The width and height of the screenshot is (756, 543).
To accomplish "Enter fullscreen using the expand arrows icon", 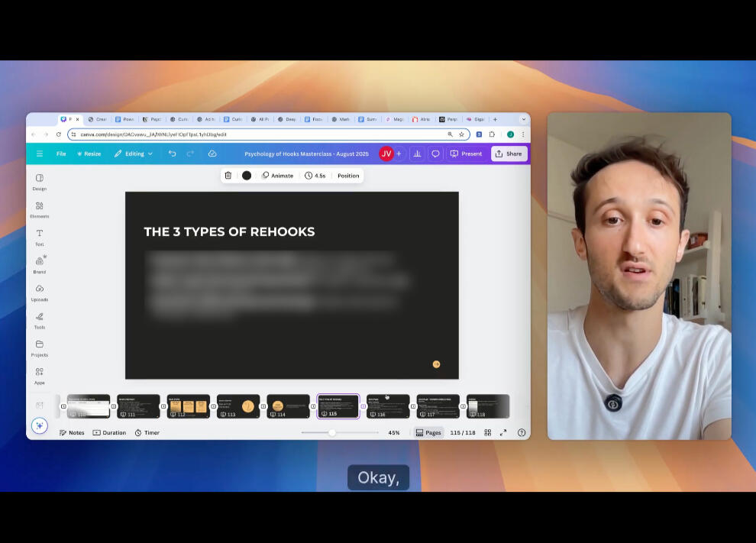I will pos(503,433).
